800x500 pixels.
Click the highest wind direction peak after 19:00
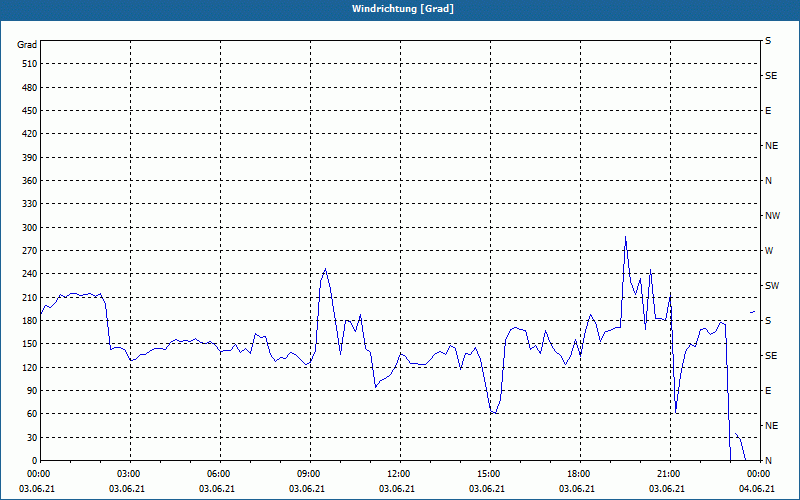(626, 237)
